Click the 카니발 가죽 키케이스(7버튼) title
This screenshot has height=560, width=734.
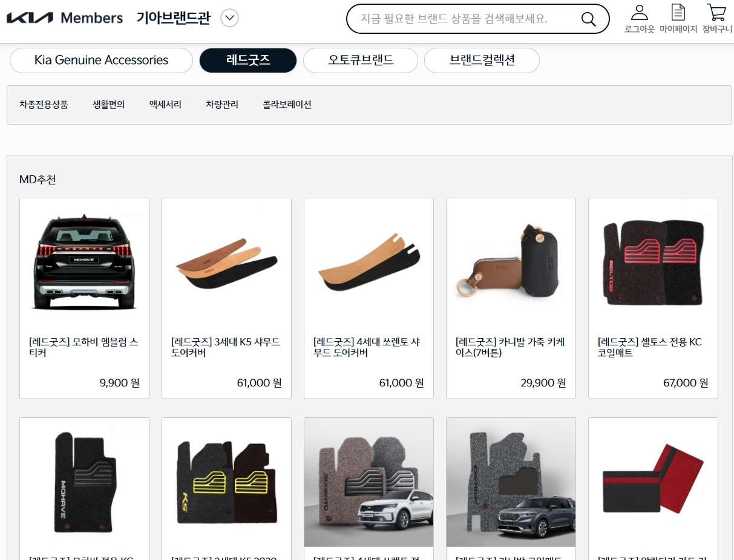[510, 347]
